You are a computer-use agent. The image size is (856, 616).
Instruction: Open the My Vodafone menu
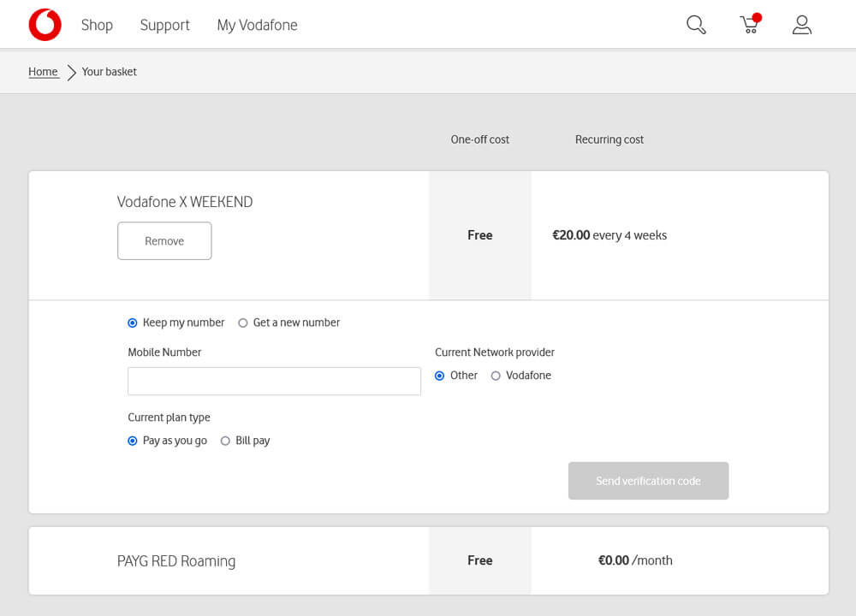(x=257, y=25)
